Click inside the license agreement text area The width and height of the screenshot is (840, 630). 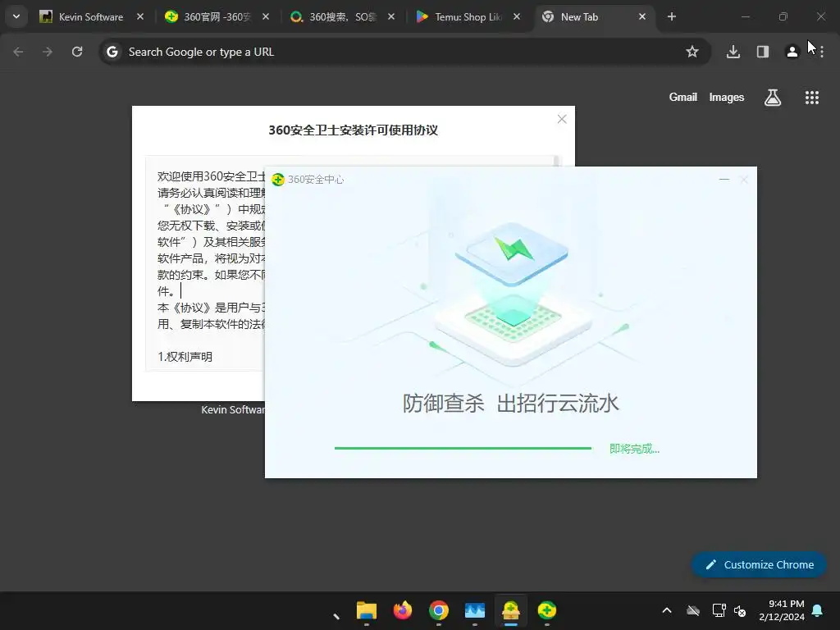tap(205, 262)
